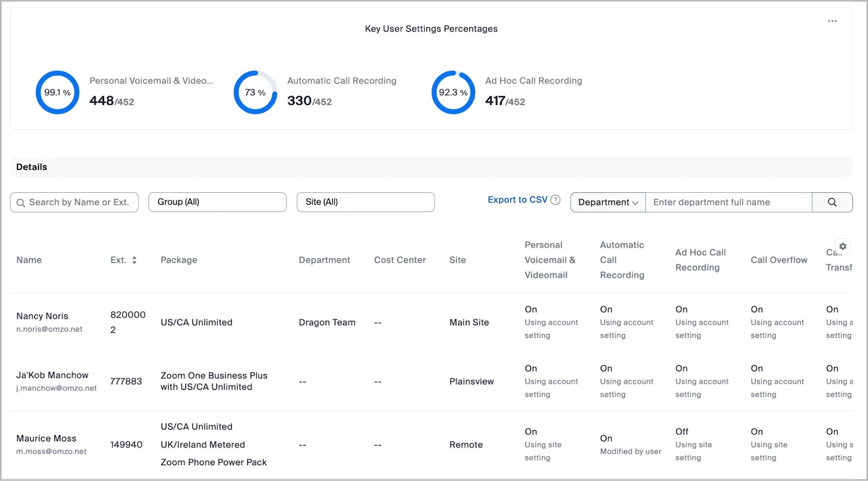This screenshot has height=481, width=868.
Task: Open the three-dot menu for Key User Settings
Action: (832, 21)
